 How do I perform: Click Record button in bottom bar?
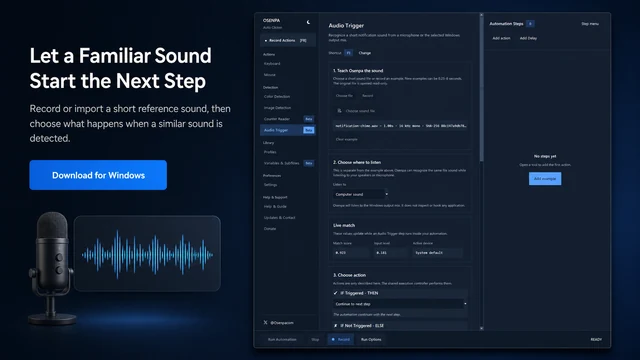coord(341,340)
